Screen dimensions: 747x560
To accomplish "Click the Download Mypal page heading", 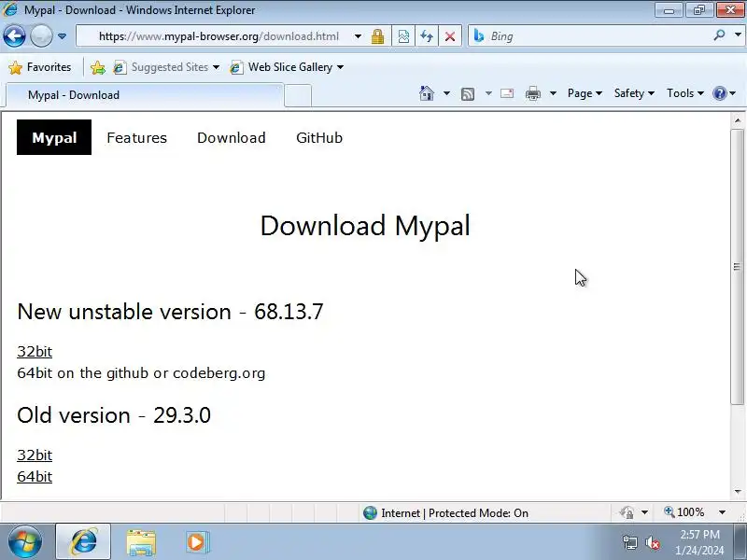I will [x=365, y=225].
